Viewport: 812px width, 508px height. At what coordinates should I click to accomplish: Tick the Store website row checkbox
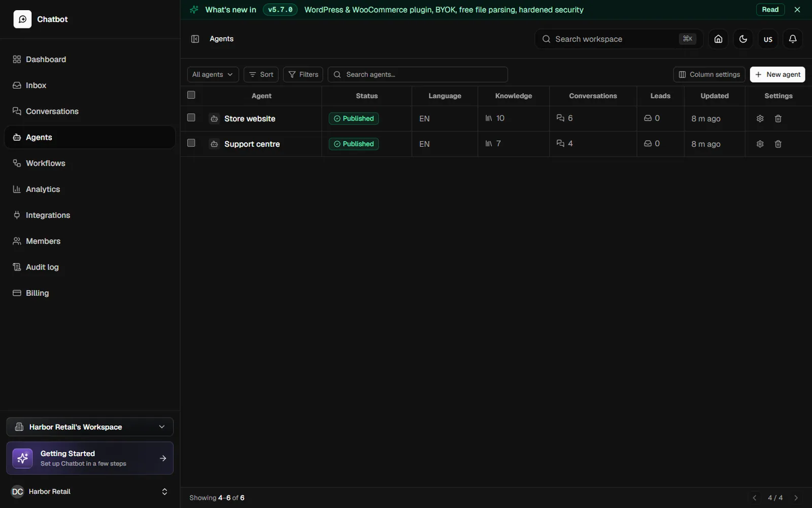[191, 117]
